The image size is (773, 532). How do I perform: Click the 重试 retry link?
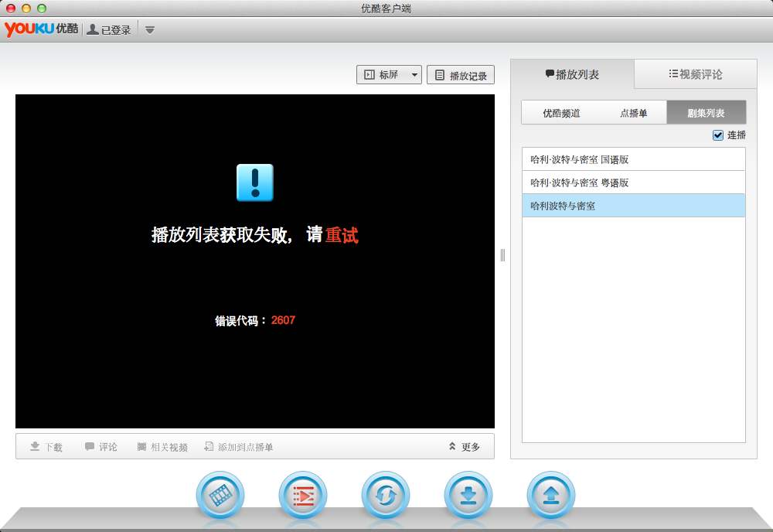click(x=343, y=235)
